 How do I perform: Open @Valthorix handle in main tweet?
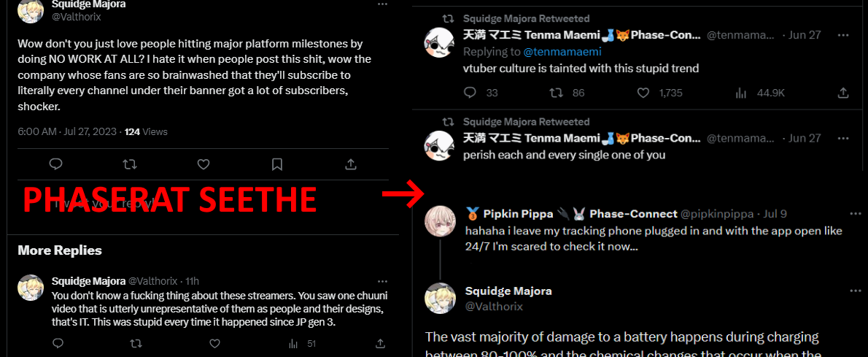(x=77, y=17)
